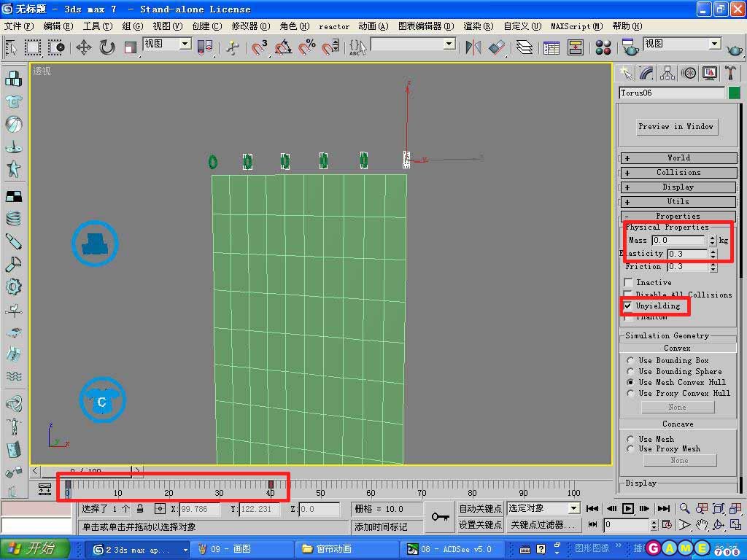Enable the Inactive checkbox
Viewport: 747px width, 560px height.
click(x=628, y=282)
